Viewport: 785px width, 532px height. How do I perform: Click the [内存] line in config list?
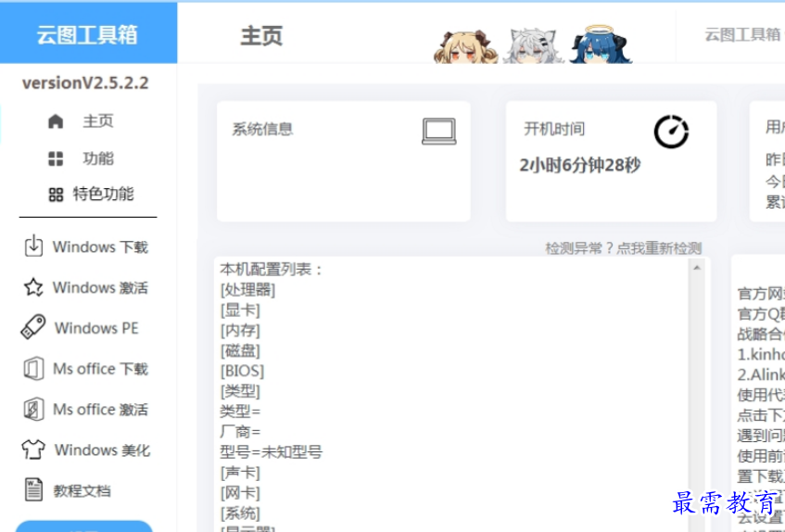point(240,330)
